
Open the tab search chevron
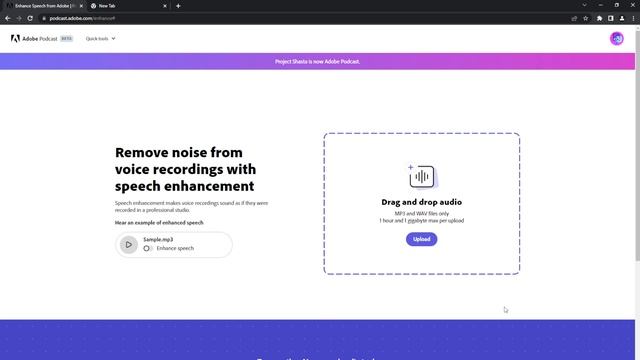[584, 5]
